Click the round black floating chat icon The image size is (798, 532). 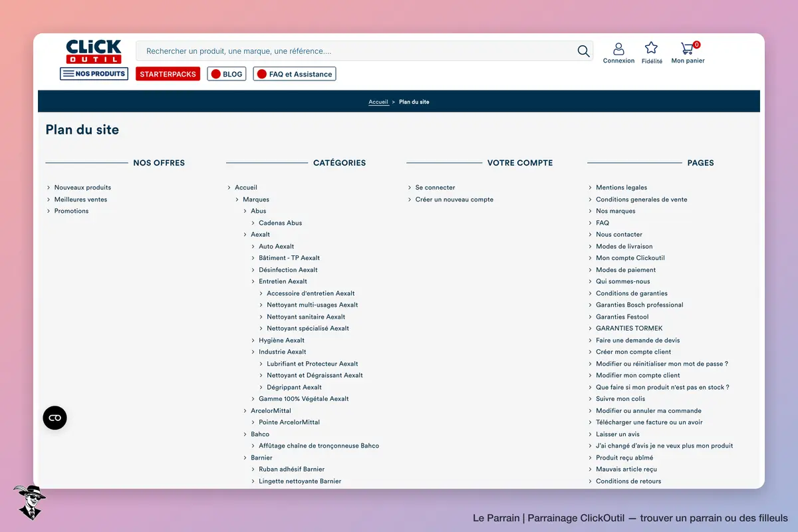coord(55,418)
